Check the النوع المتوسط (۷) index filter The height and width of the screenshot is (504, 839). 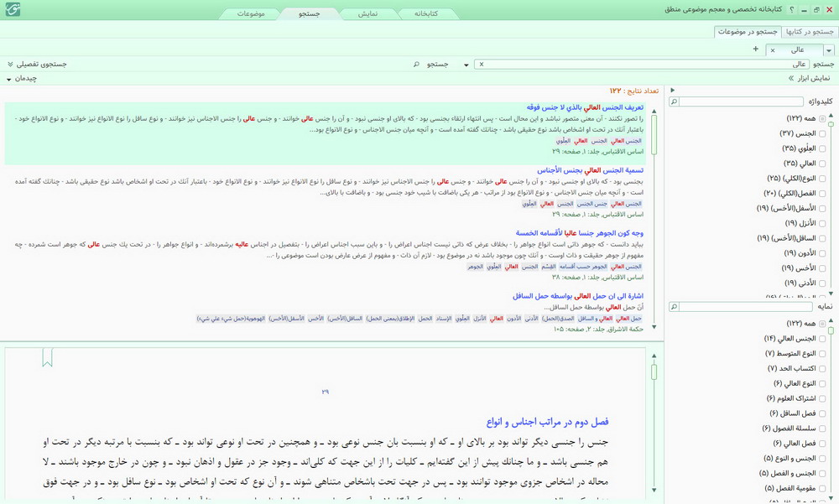coord(822,354)
